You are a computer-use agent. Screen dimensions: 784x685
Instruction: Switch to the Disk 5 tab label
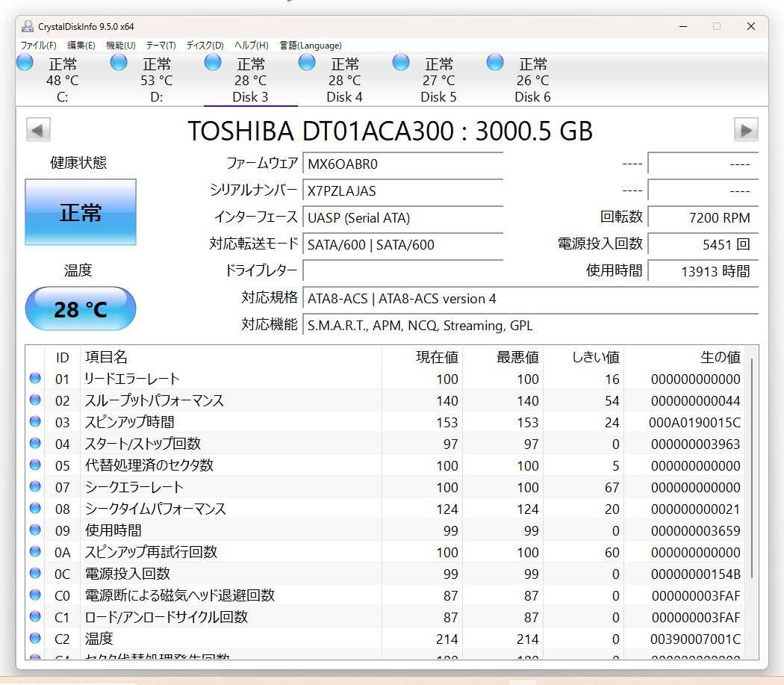(438, 97)
